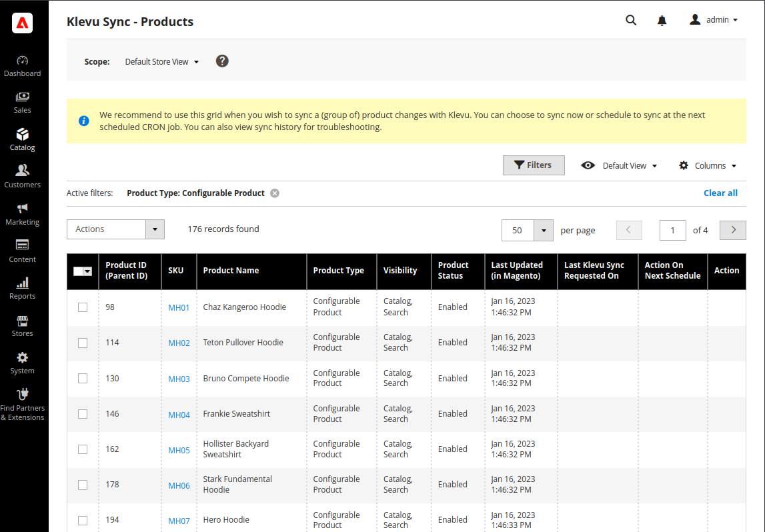This screenshot has height=532, width=765.
Task: Open the System menu
Action: click(23, 363)
